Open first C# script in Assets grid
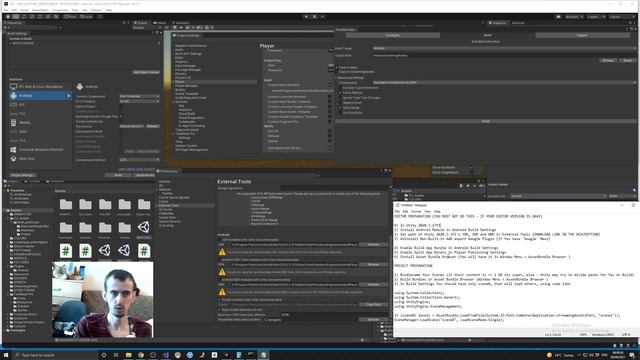 click(x=66, y=251)
